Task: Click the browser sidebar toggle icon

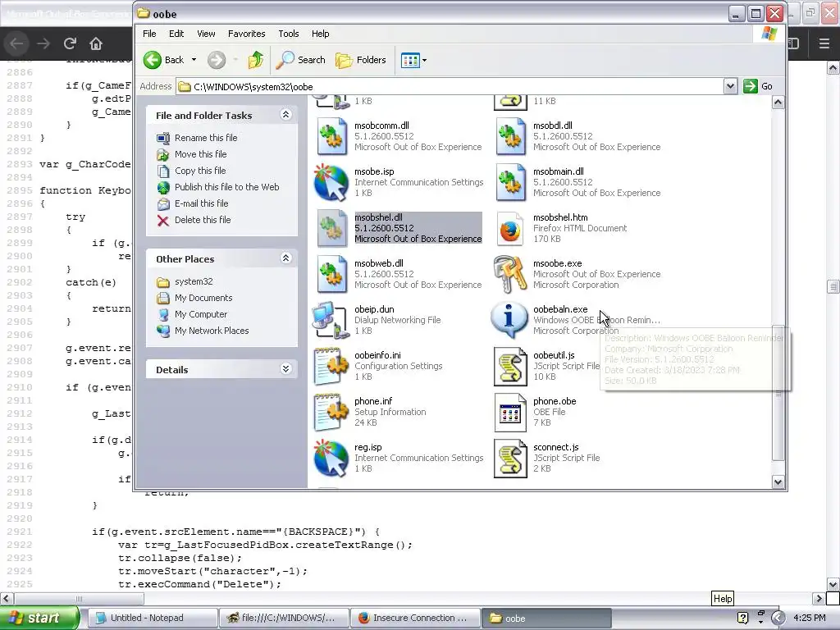Action: (x=793, y=43)
